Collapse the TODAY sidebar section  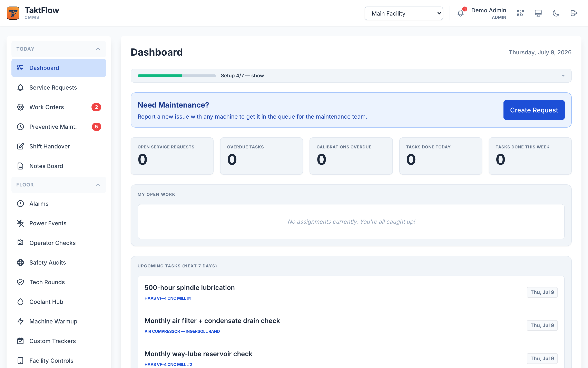pyautogui.click(x=59, y=49)
